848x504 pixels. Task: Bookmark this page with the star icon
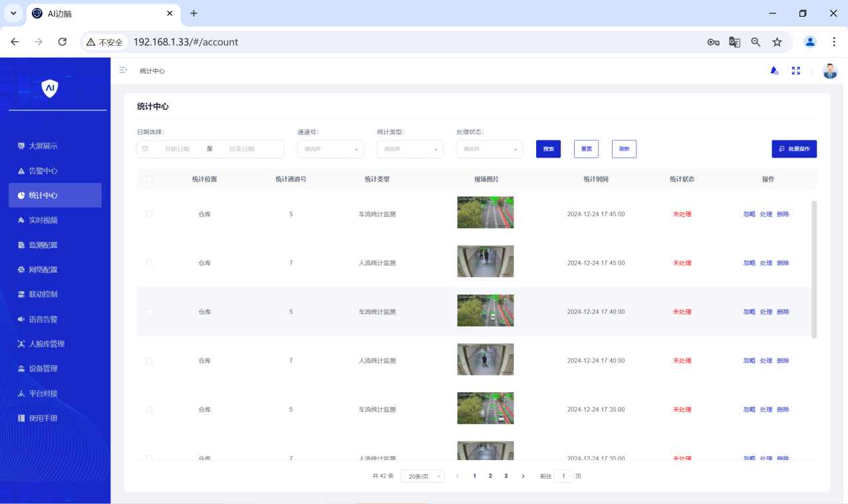tap(777, 42)
